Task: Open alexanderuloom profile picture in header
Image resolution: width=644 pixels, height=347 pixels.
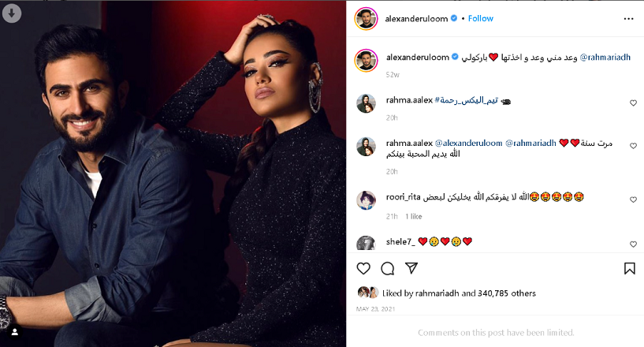Action: [x=366, y=18]
